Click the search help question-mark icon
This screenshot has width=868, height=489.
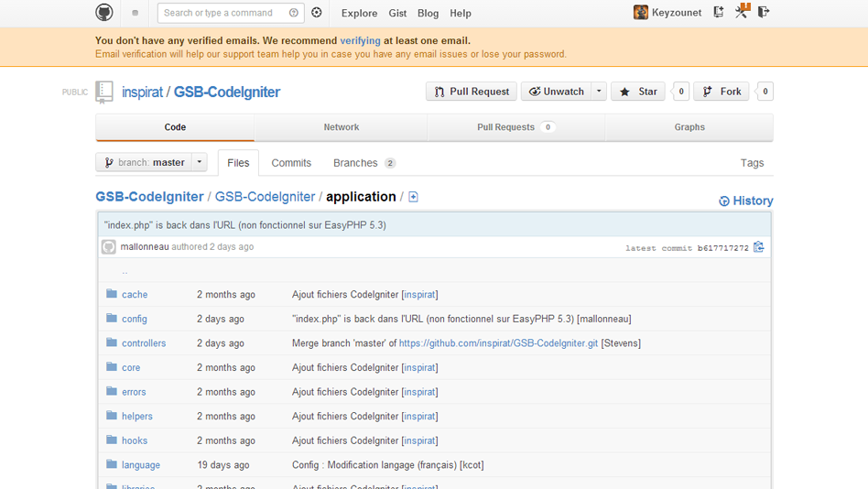click(293, 13)
